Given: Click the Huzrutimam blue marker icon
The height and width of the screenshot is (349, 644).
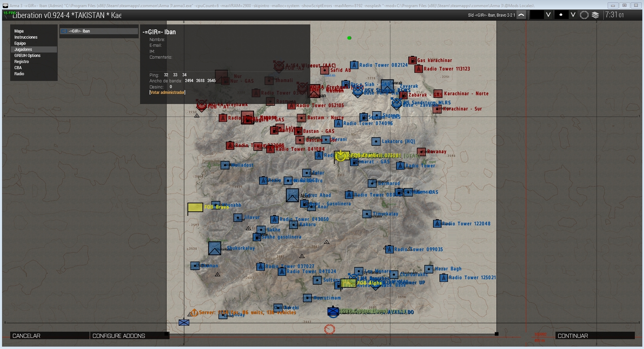Looking at the screenshot, I should [307, 298].
